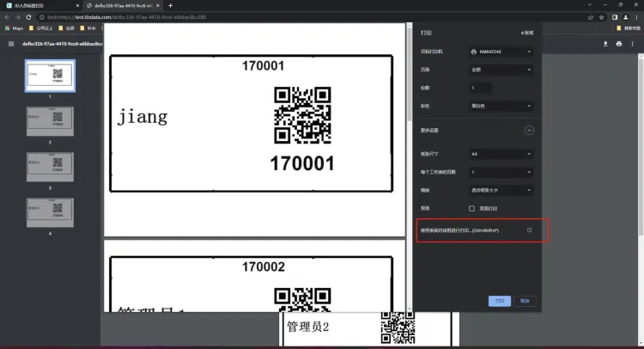The height and width of the screenshot is (349, 644).
Task: Close the defbc326 blob tab
Action: (158, 6)
